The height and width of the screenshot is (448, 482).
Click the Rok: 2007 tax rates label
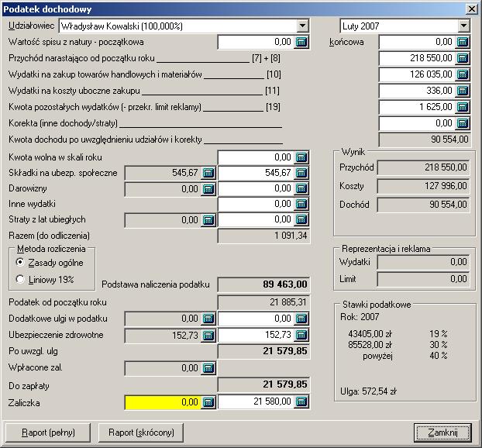(x=360, y=317)
